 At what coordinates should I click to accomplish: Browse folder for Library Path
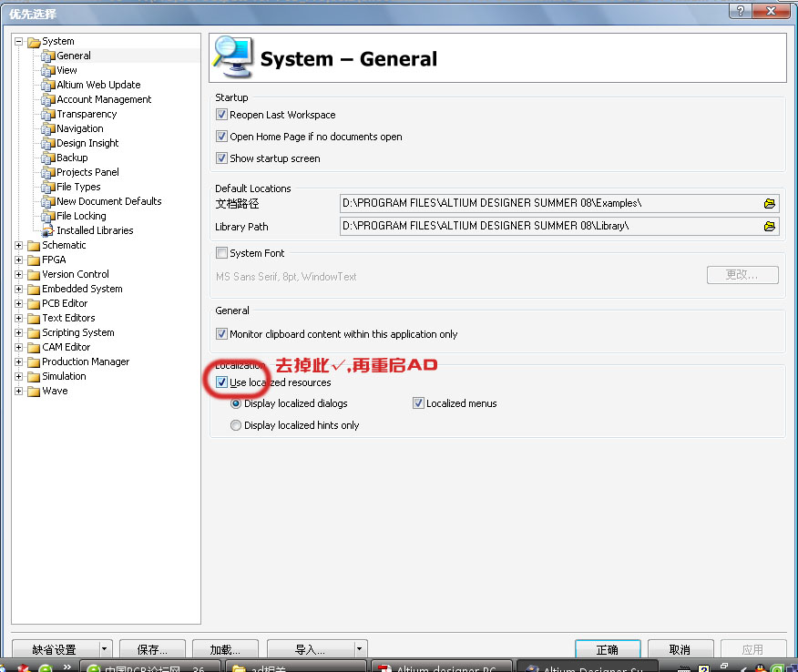tap(769, 226)
